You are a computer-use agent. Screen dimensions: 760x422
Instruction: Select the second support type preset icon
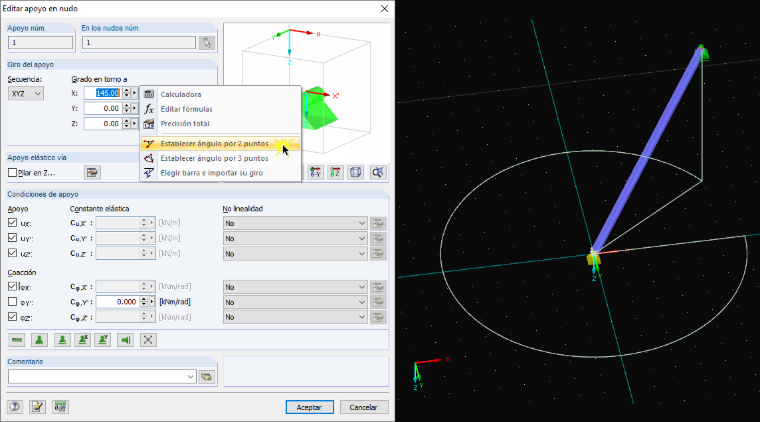coord(39,340)
